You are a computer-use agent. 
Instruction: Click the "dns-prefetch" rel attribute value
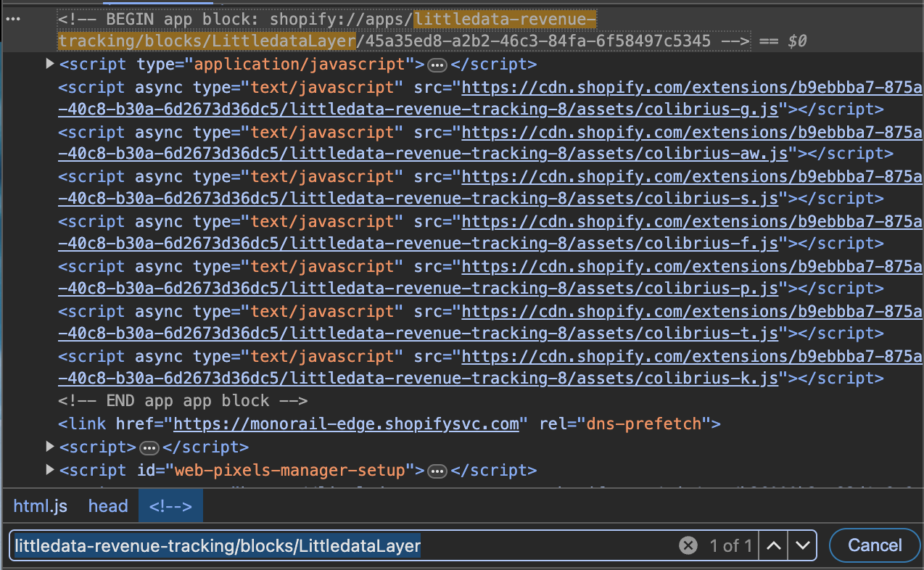pyautogui.click(x=643, y=424)
